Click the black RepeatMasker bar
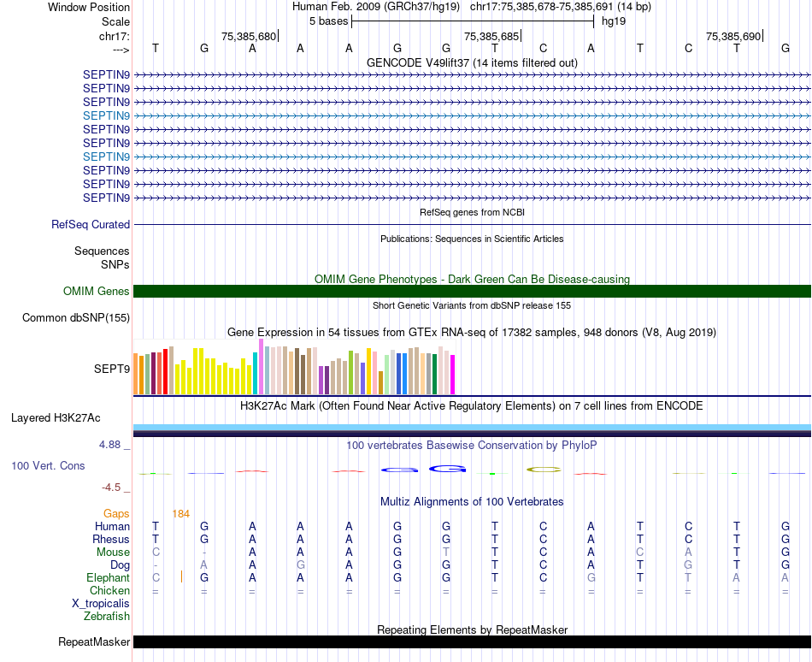The width and height of the screenshot is (812, 662). point(472,641)
